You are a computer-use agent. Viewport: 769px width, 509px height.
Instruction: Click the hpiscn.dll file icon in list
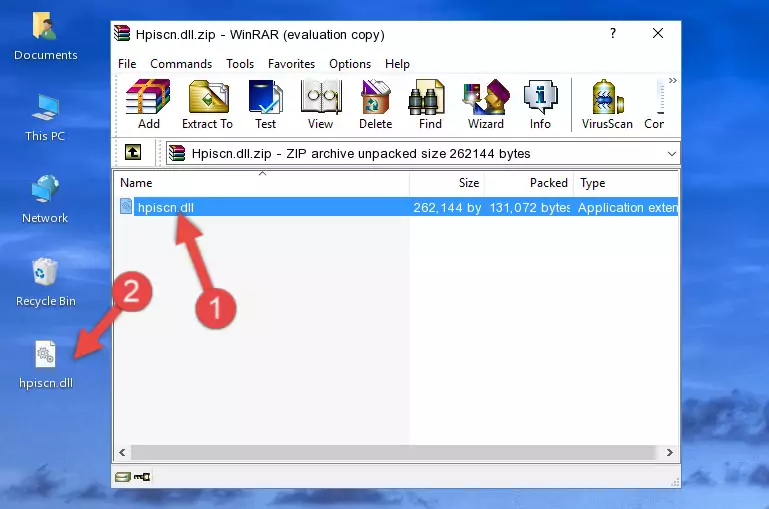pyautogui.click(x=126, y=206)
